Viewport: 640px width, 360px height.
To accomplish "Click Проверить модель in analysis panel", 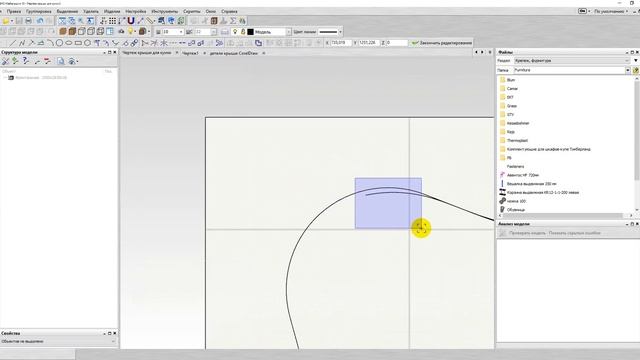I will tap(527, 233).
